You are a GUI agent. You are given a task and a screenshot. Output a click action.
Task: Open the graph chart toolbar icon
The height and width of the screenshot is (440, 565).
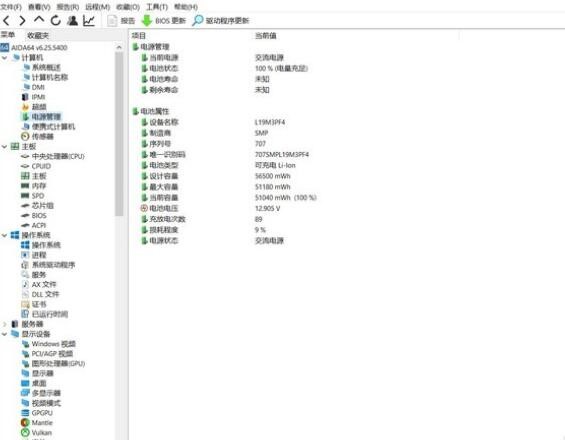(89, 21)
